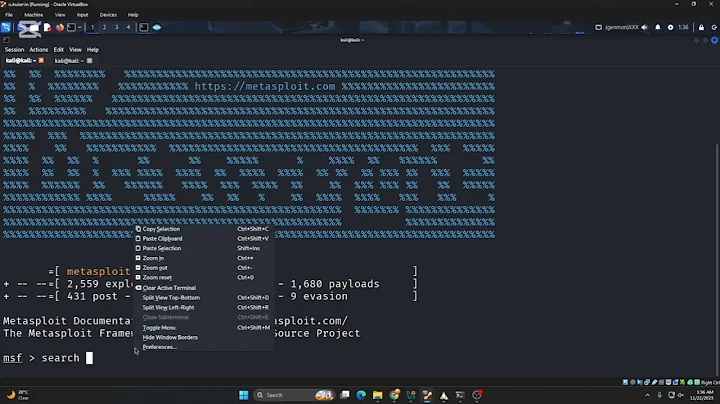Click the Kali volume speaker icon
This screenshot has height=404, width=720.
[645, 28]
